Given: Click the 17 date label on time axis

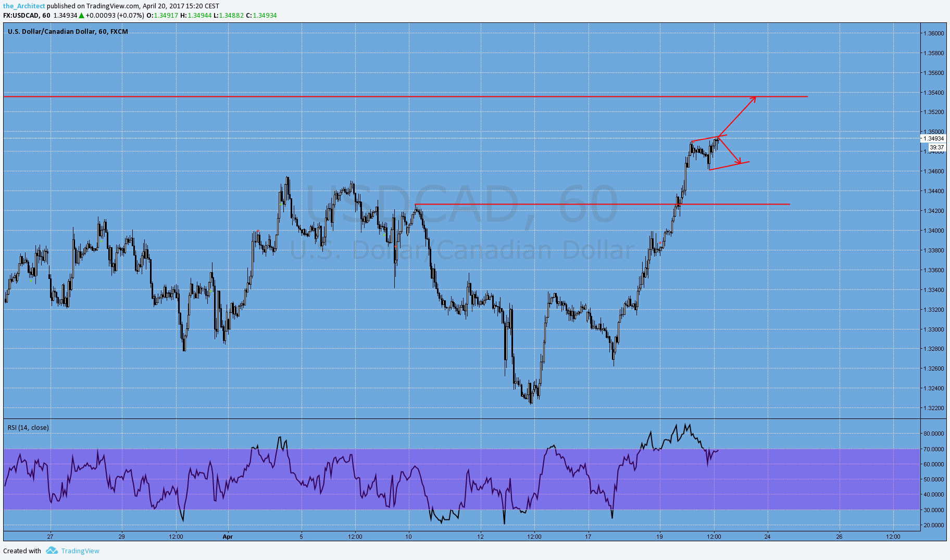Looking at the screenshot, I should click(588, 536).
